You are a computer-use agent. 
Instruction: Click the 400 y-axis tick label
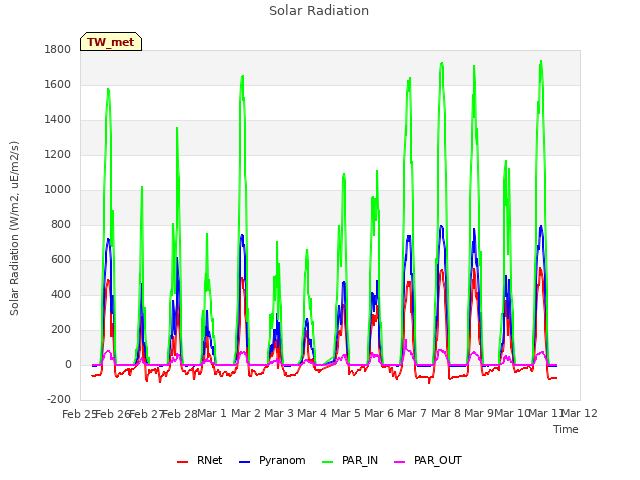pos(61,294)
